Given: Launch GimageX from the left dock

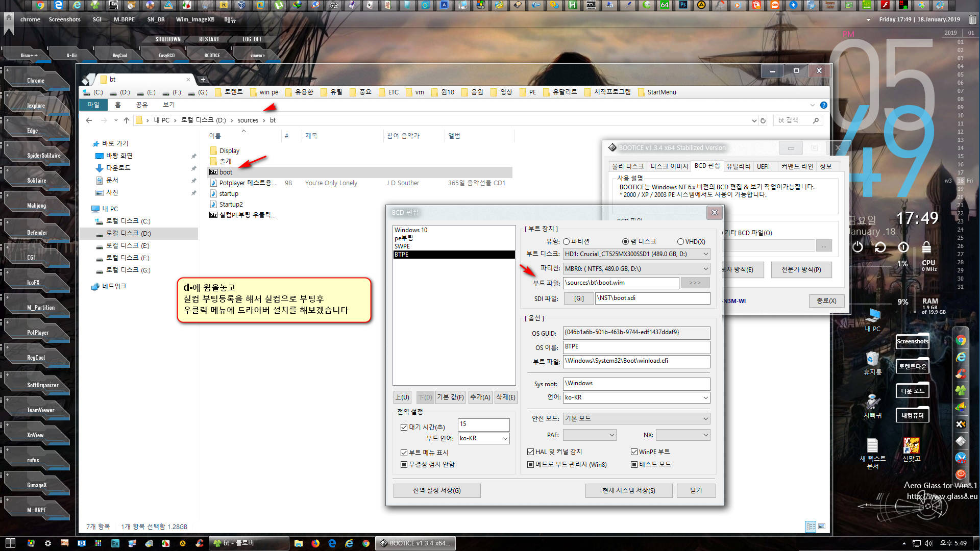Looking at the screenshot, I should [x=37, y=485].
